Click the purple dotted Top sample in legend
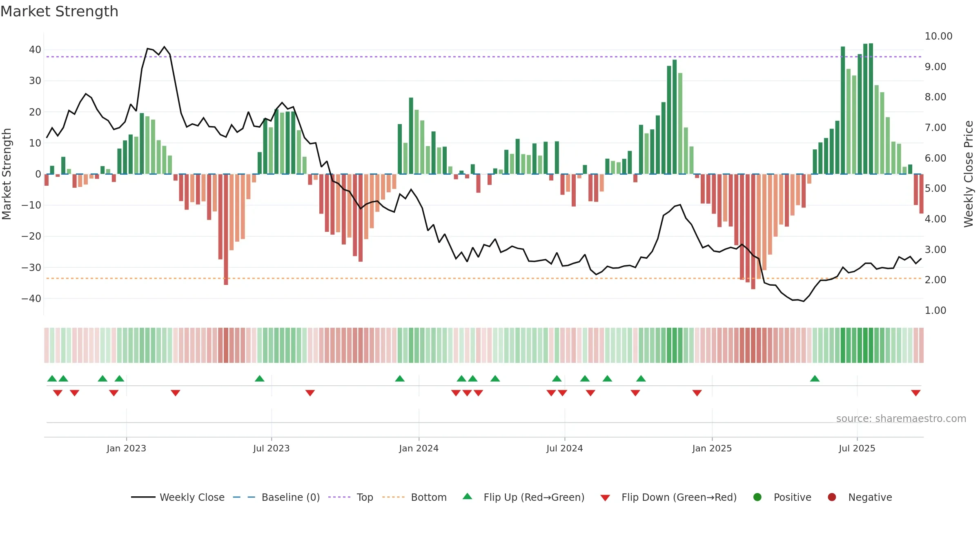This screenshot has height=551, width=980. (339, 497)
